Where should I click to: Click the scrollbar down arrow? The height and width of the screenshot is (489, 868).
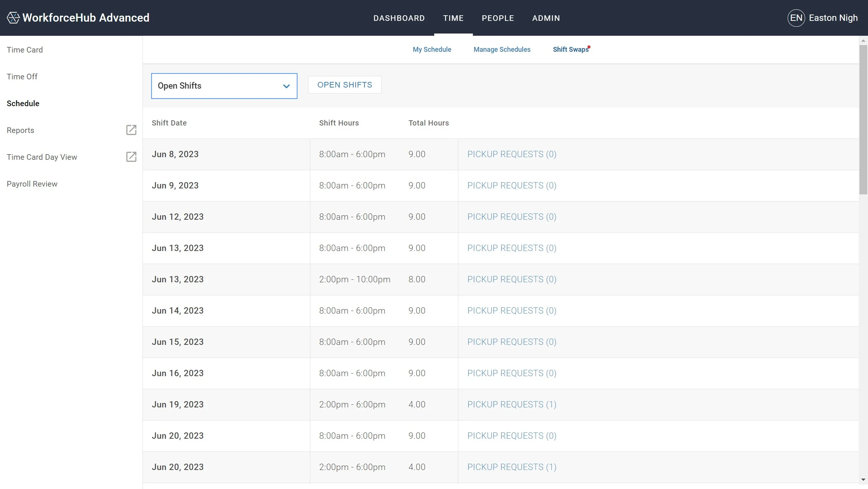tap(863, 480)
